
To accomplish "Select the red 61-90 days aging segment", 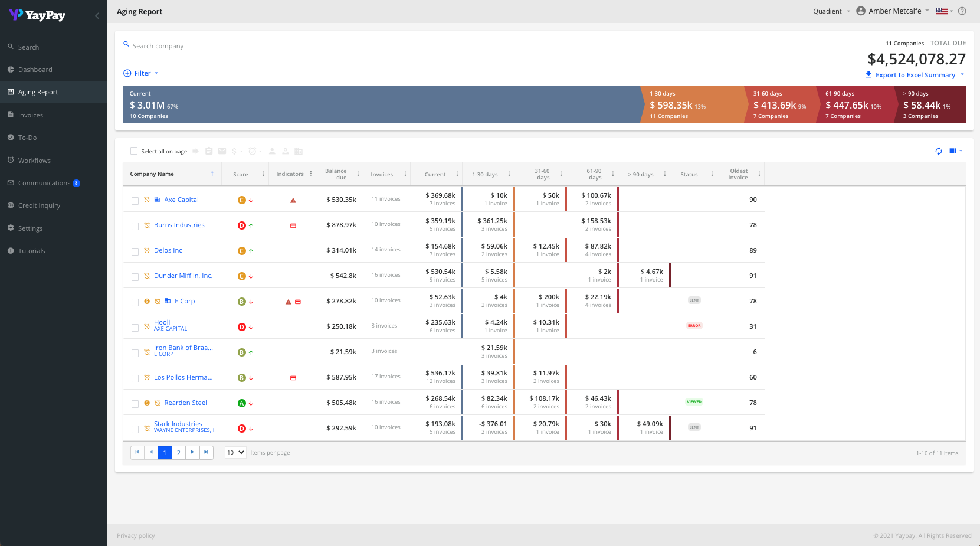I will (x=855, y=105).
